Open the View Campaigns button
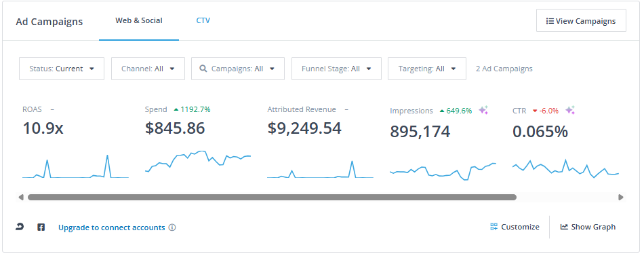 click(581, 20)
